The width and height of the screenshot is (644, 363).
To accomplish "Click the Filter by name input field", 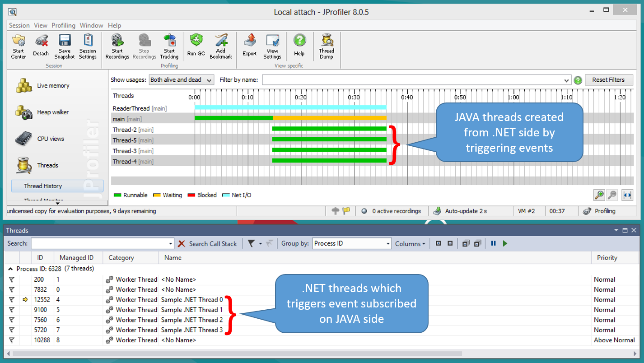I will point(412,80).
